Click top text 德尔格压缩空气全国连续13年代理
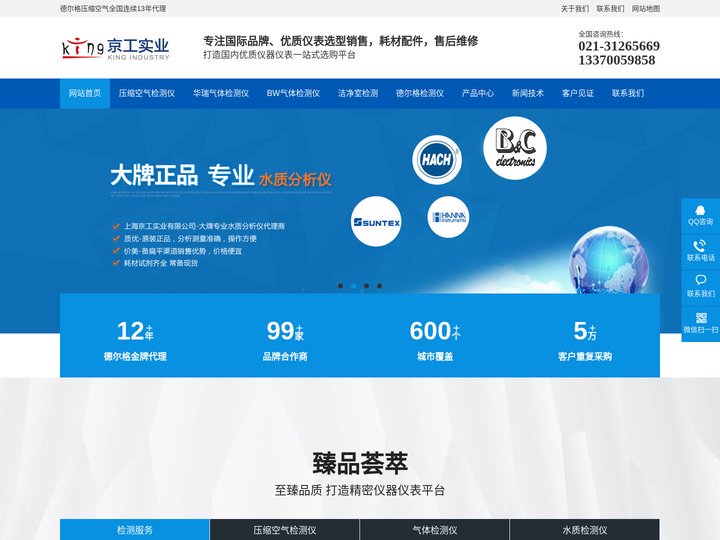Viewport: 720px width, 540px height. [113, 9]
